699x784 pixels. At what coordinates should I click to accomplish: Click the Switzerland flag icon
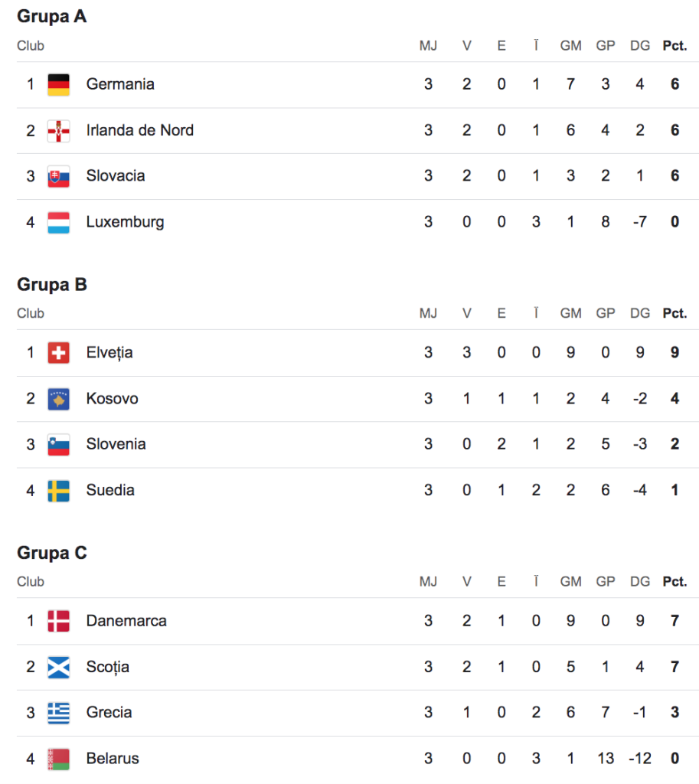58,353
